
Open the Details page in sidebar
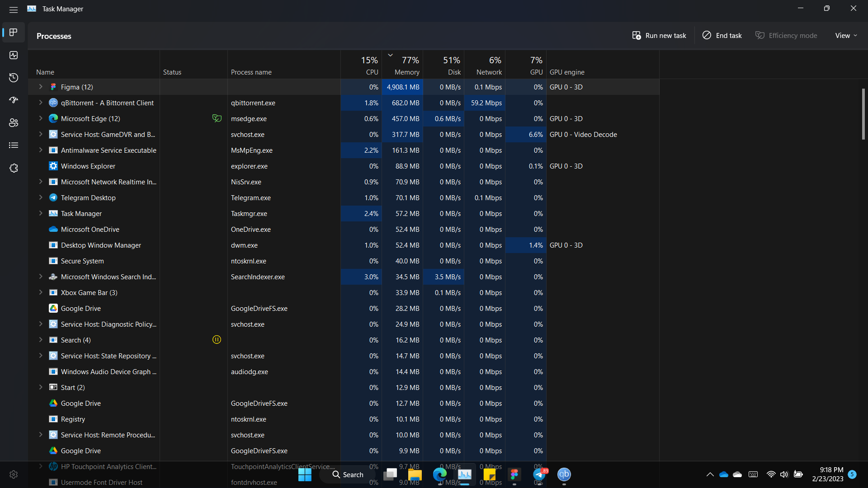(14, 145)
